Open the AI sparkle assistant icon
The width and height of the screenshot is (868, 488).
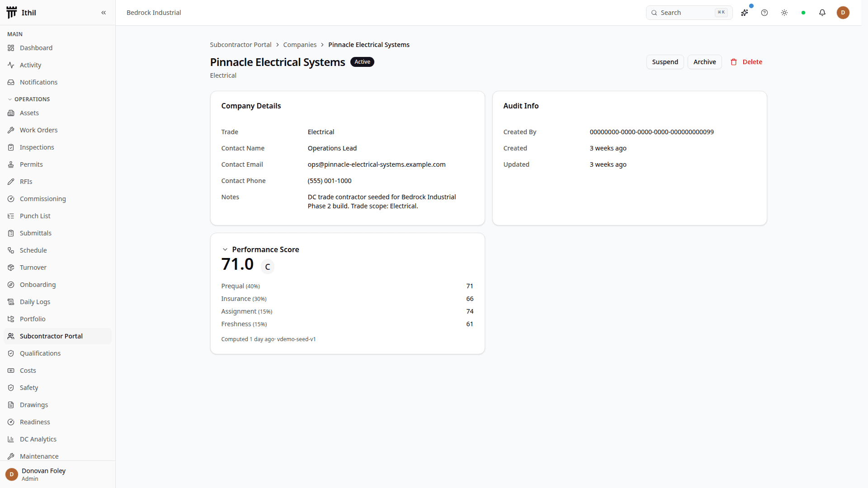point(745,13)
